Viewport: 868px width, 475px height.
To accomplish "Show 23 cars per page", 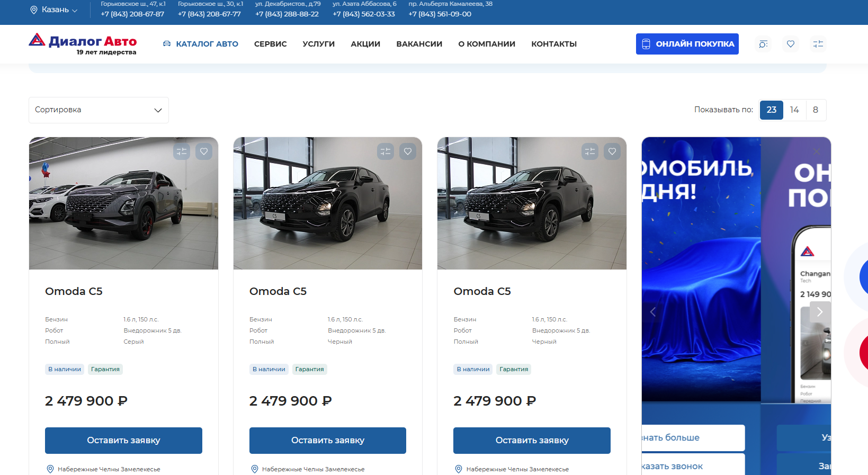I will 772,110.
